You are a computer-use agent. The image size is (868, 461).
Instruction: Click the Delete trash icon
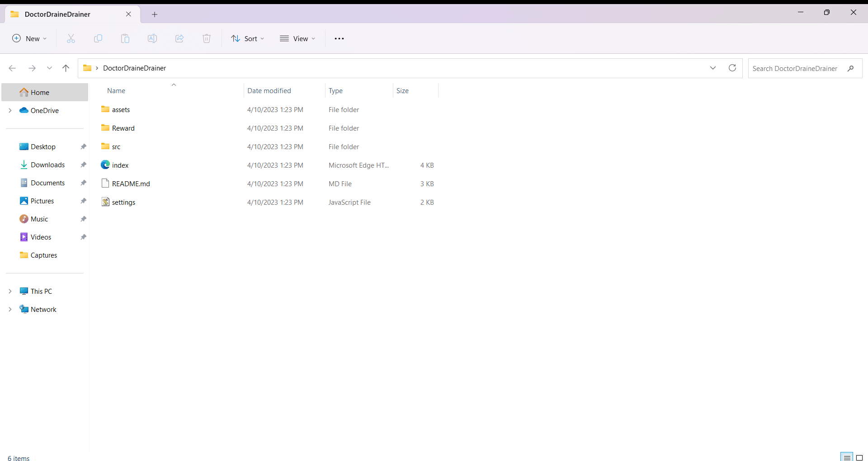click(x=207, y=39)
